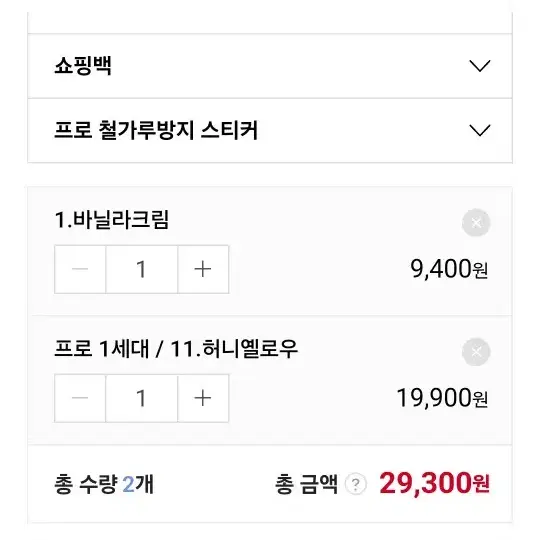540x540 pixels.
Task: Click the chevron arrow beside 쇼핑백
Action: [x=480, y=65]
